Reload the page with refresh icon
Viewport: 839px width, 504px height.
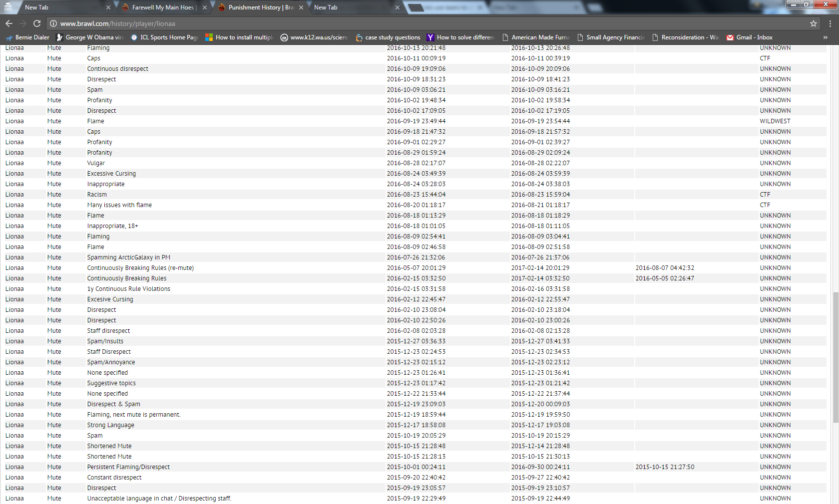[x=37, y=23]
